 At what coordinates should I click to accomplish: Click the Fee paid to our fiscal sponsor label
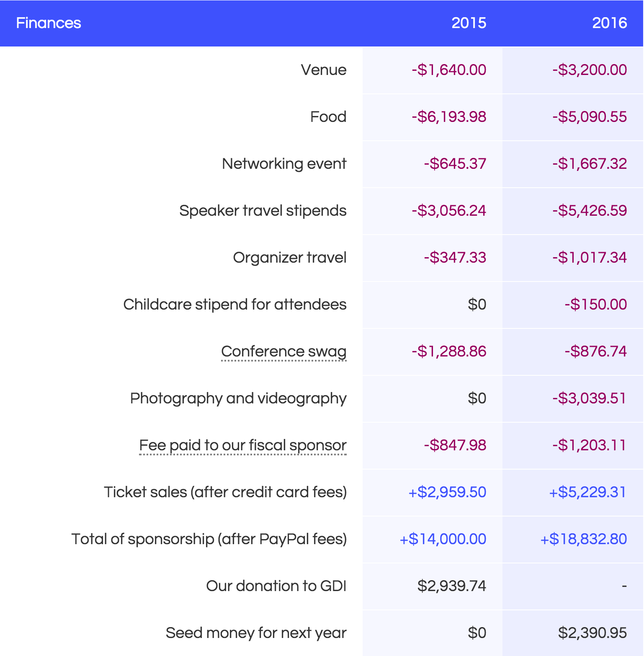(243, 445)
